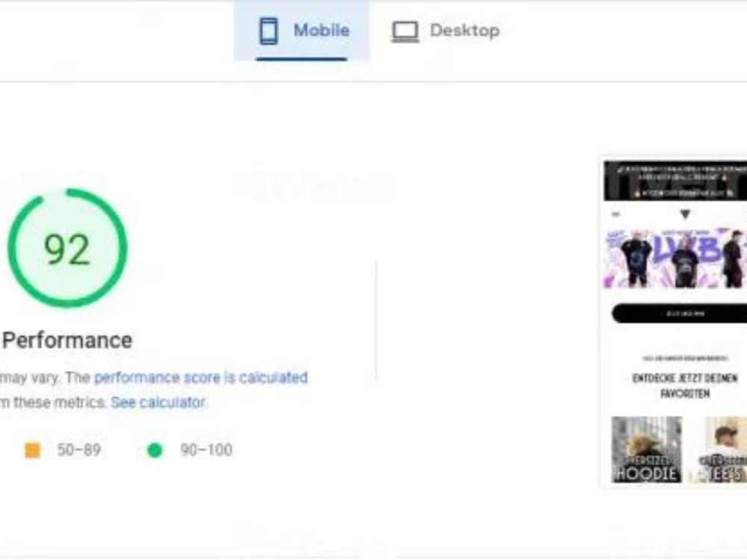Click the black announcement bar in preview
This screenshot has height=560, width=747.
click(675, 181)
